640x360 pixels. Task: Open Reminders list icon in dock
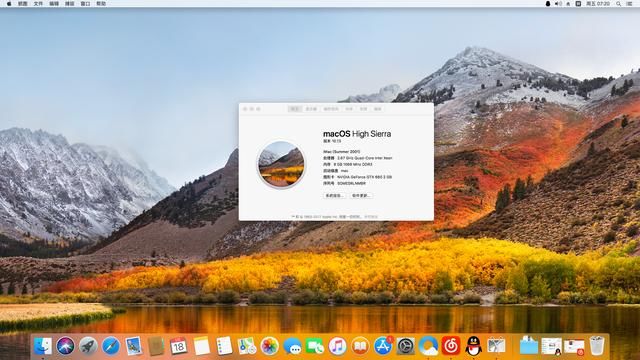point(224,346)
